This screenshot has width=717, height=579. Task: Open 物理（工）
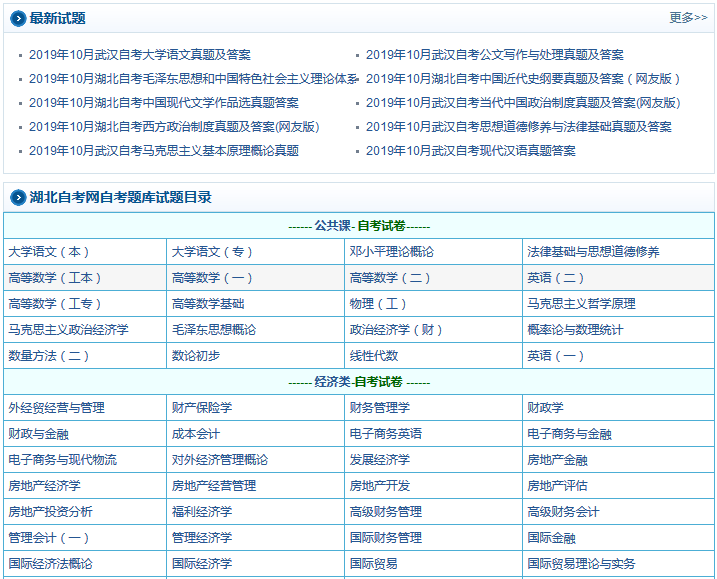click(x=378, y=304)
